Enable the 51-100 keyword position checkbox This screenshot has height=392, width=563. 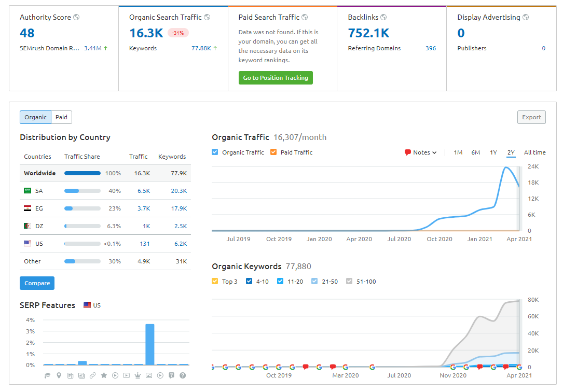[350, 281]
